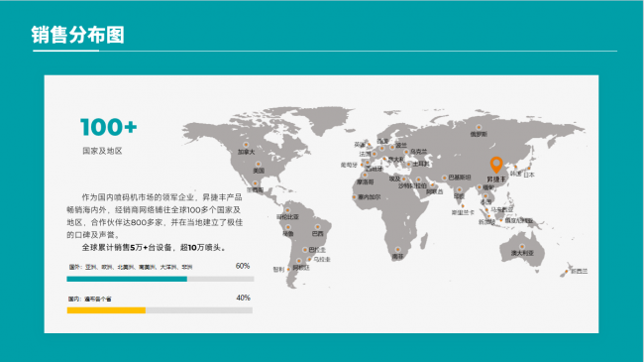Click the 埃及 marker dot
Screen dimensions: 644x362
coord(404,179)
